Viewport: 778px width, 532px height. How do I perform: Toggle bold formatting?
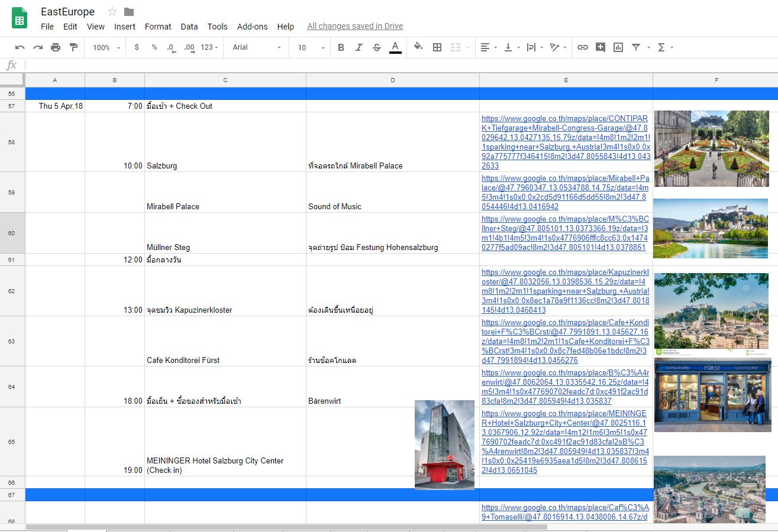point(341,47)
